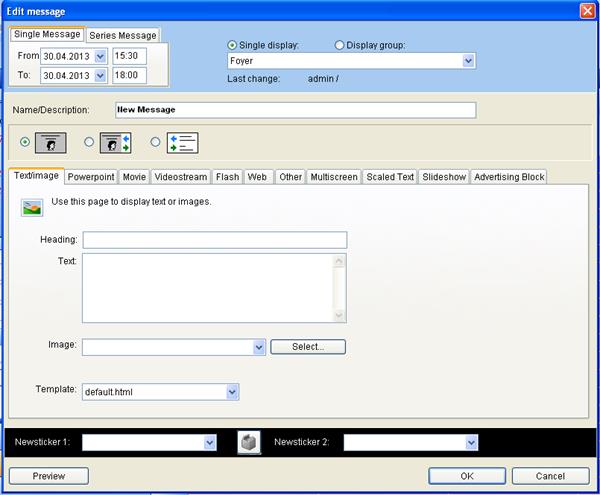Click the list layout icon with arrows
The width and height of the screenshot is (600, 495).
click(181, 142)
